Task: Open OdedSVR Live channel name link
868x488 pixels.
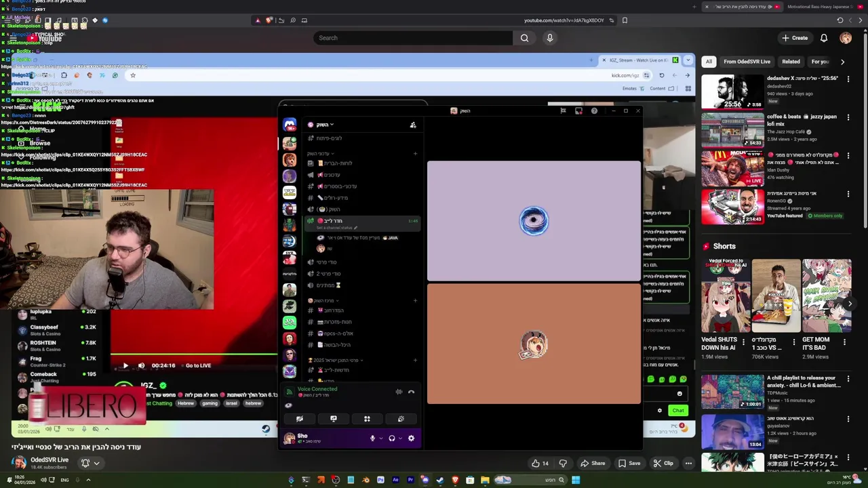Action: coord(50,460)
